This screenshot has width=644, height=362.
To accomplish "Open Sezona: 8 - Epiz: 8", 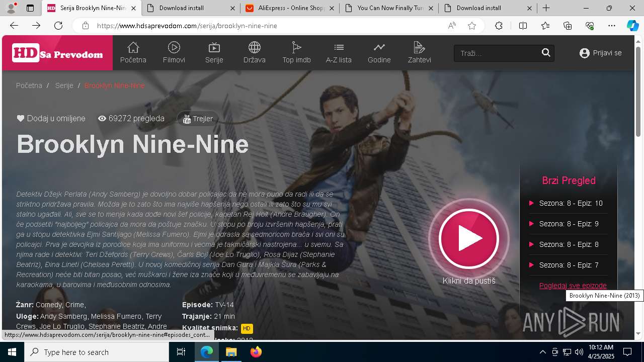I will pyautogui.click(x=569, y=244).
